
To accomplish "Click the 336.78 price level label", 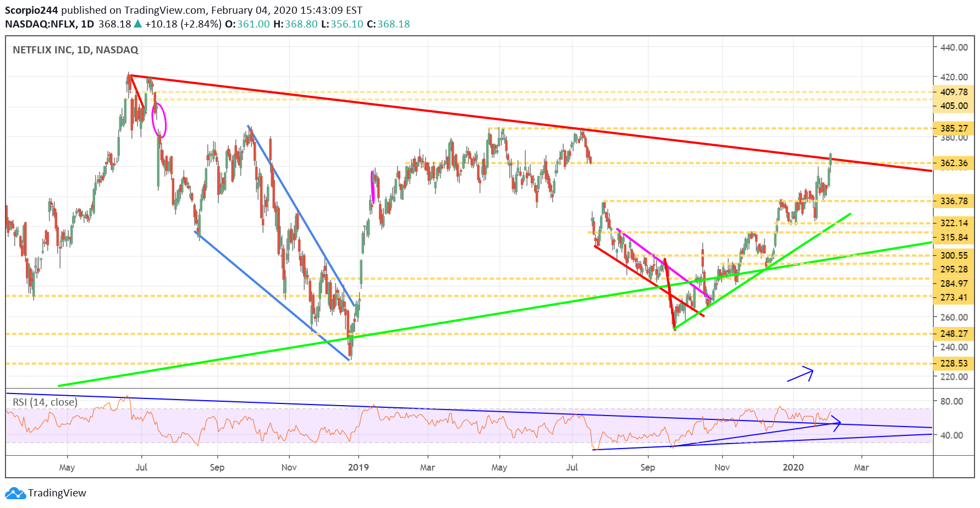I will click(x=954, y=201).
